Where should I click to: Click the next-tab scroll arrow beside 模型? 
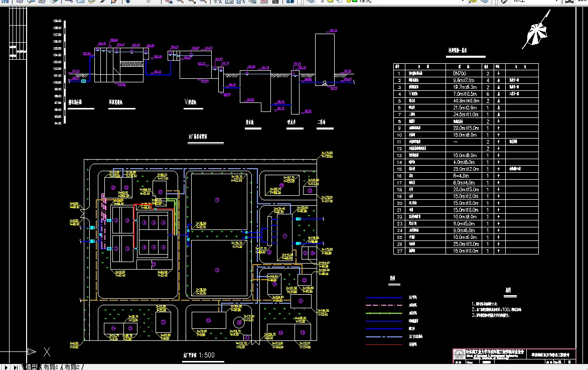7,367
